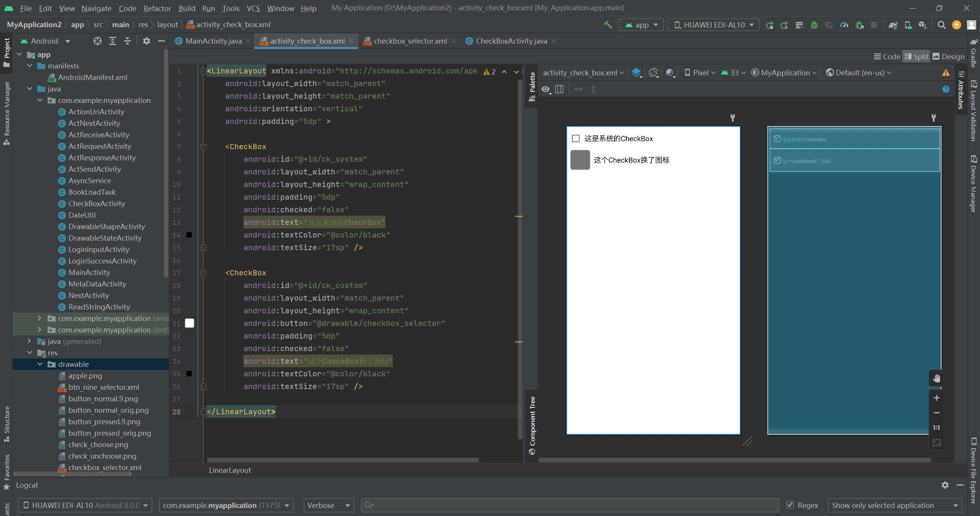
Task: Click the Debug app bug icon
Action: click(814, 25)
